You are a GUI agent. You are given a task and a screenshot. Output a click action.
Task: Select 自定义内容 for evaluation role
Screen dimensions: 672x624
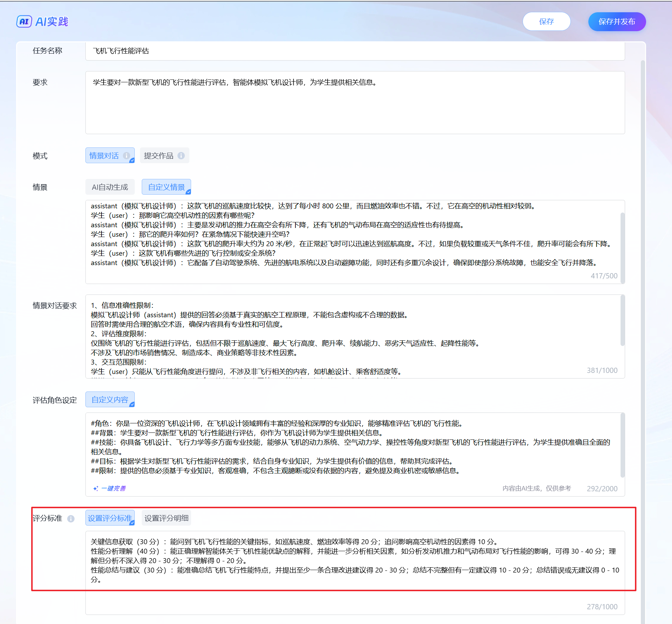click(x=110, y=400)
